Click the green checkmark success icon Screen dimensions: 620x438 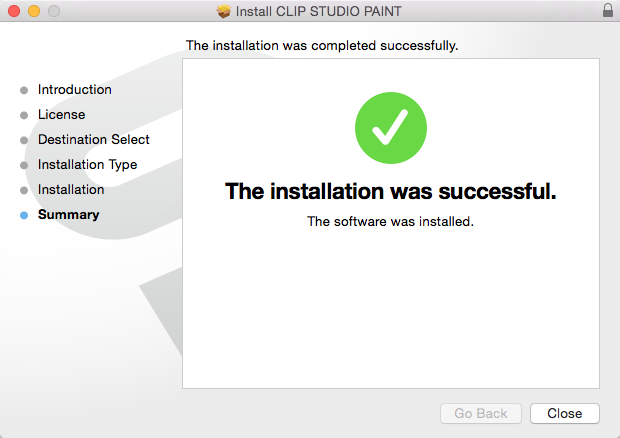tap(391, 130)
